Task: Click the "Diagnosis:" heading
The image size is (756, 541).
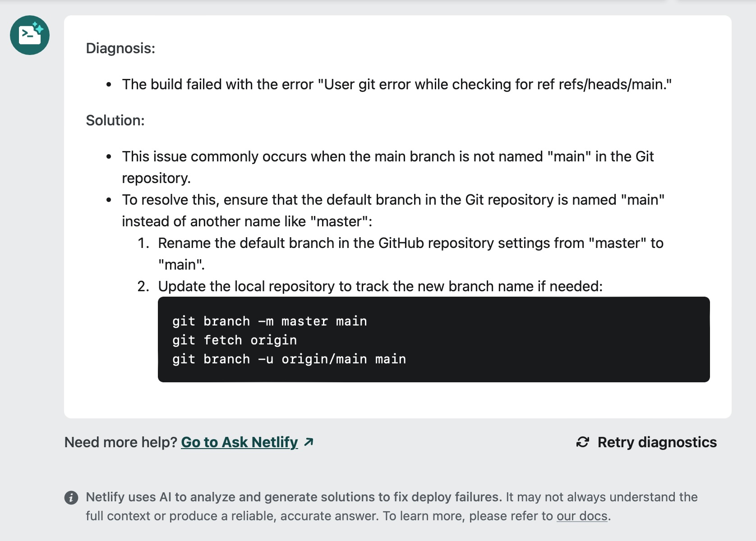Action: pos(120,49)
